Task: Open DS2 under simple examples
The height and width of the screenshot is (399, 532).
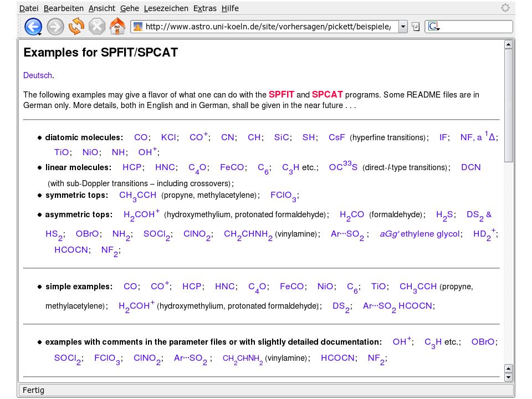Action: 341,306
